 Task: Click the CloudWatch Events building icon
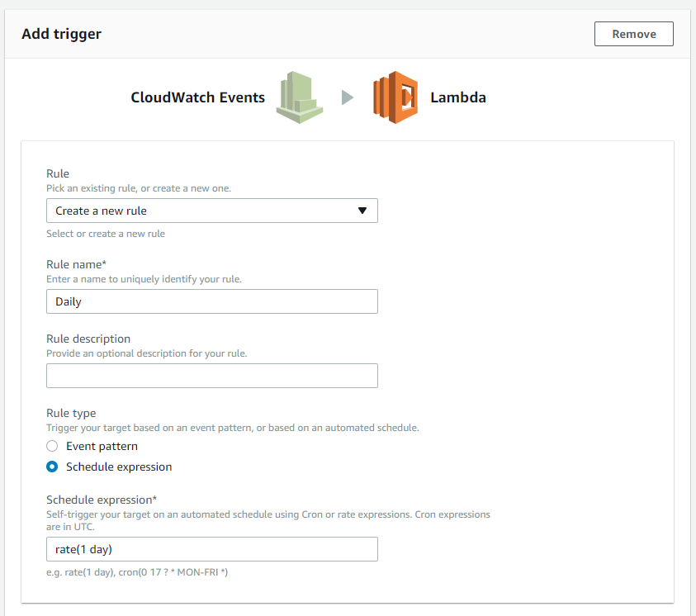tap(300, 97)
